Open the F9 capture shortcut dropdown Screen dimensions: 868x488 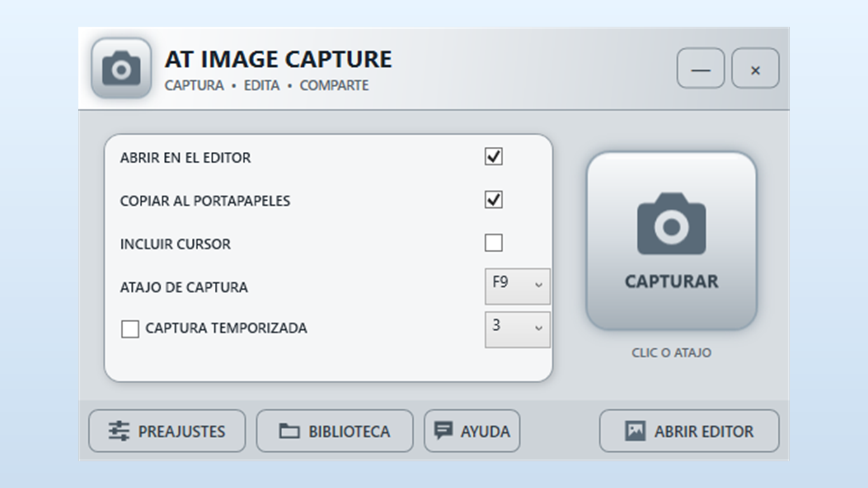(x=518, y=287)
